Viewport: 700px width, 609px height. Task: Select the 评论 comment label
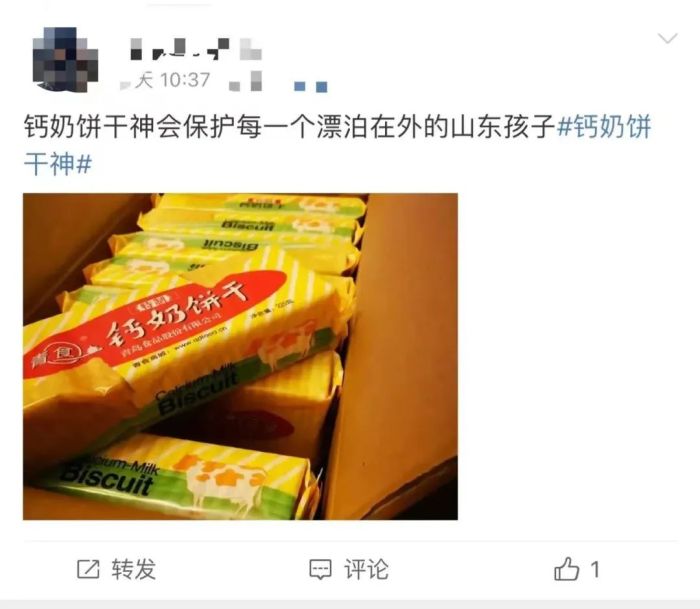(x=366, y=569)
